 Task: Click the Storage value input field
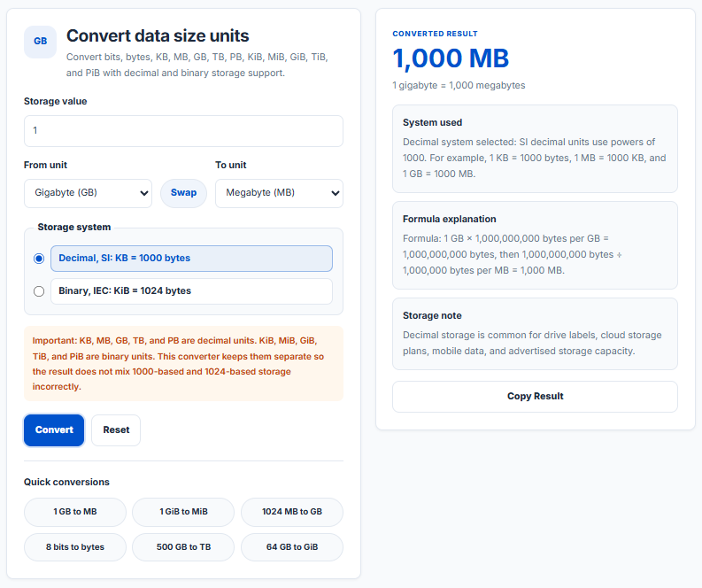click(x=183, y=131)
